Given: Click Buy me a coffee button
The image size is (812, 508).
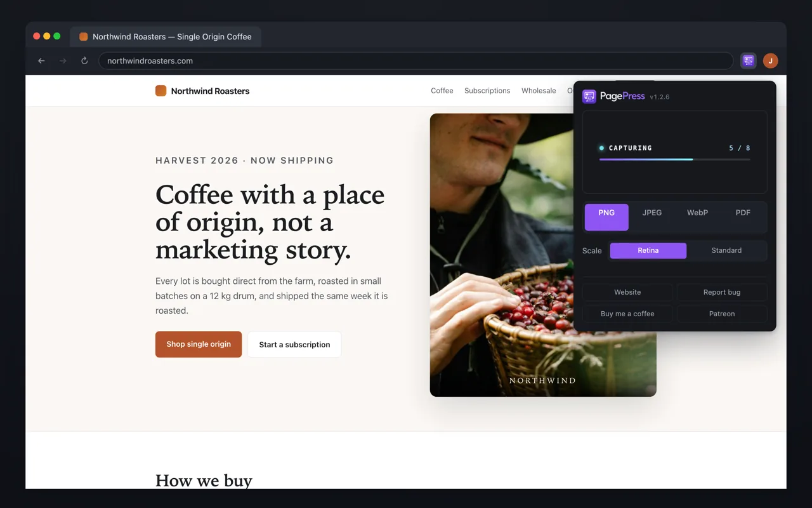Looking at the screenshot, I should point(627,314).
